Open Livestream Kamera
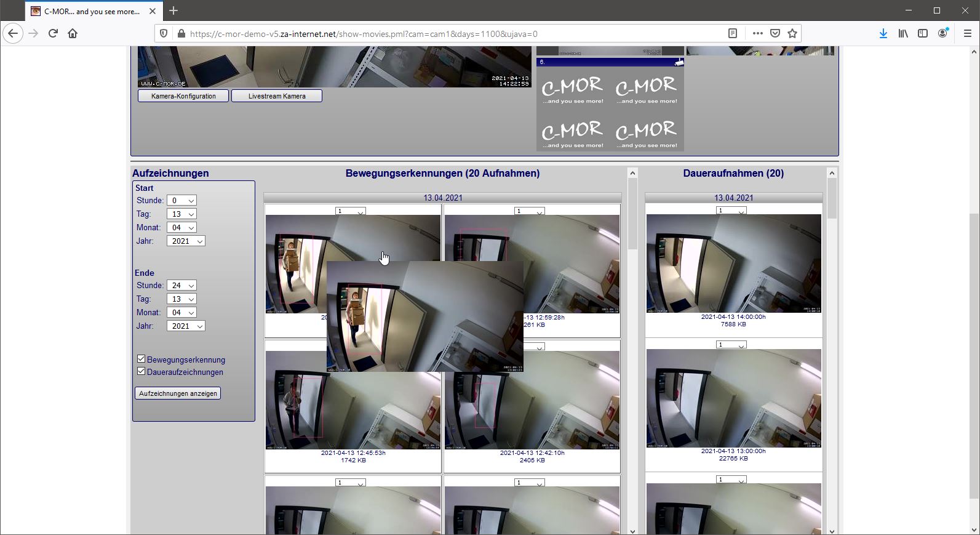The image size is (980, 535). tap(277, 96)
